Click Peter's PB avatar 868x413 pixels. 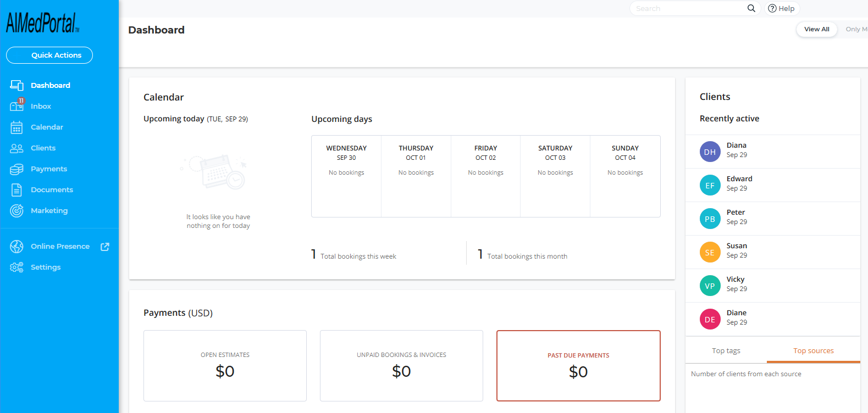point(710,219)
